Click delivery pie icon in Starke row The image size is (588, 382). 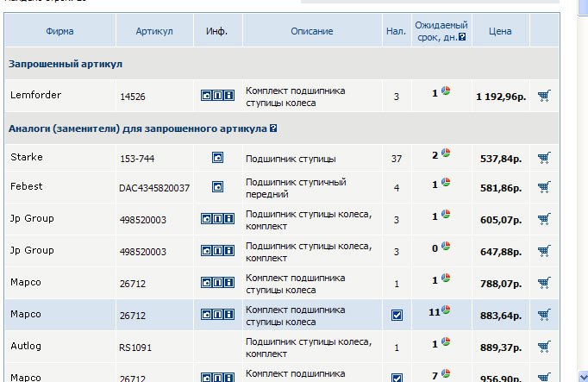[446, 153]
